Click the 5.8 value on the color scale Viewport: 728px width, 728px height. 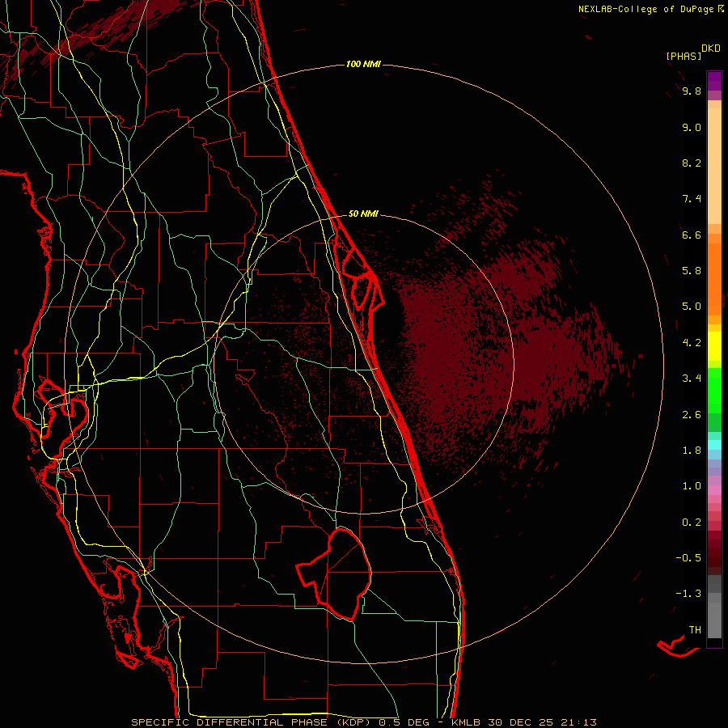(x=692, y=271)
